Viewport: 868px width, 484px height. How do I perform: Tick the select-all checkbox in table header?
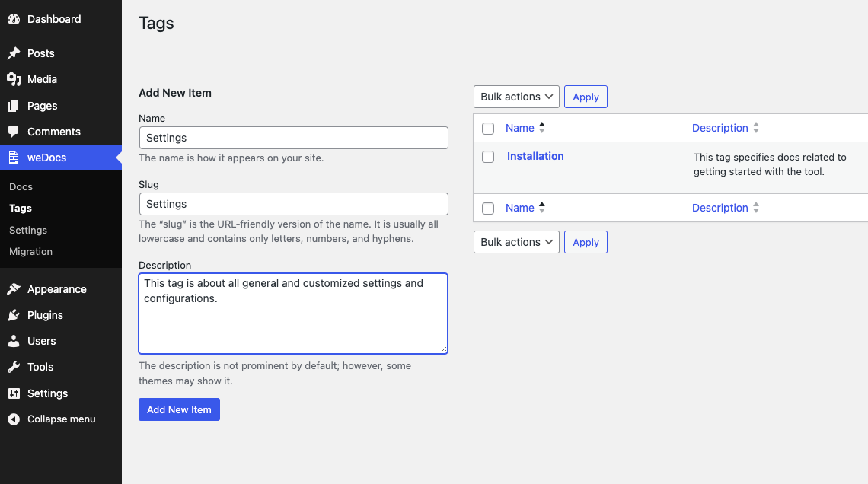point(488,129)
